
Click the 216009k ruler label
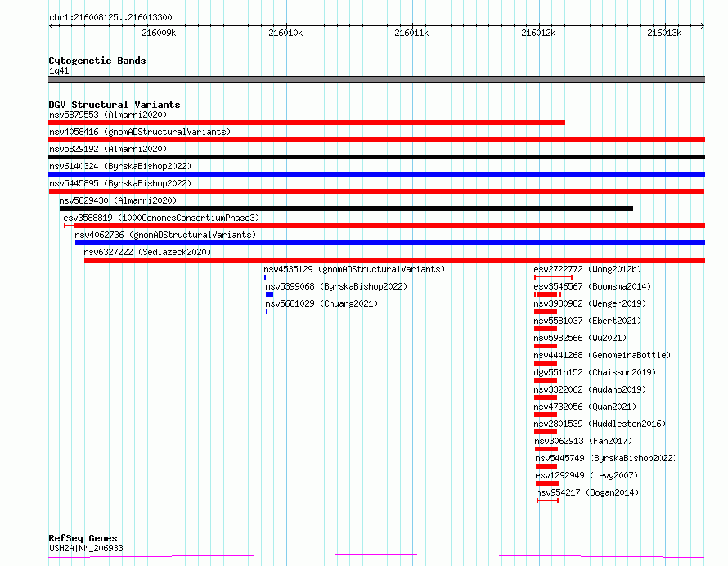point(159,33)
